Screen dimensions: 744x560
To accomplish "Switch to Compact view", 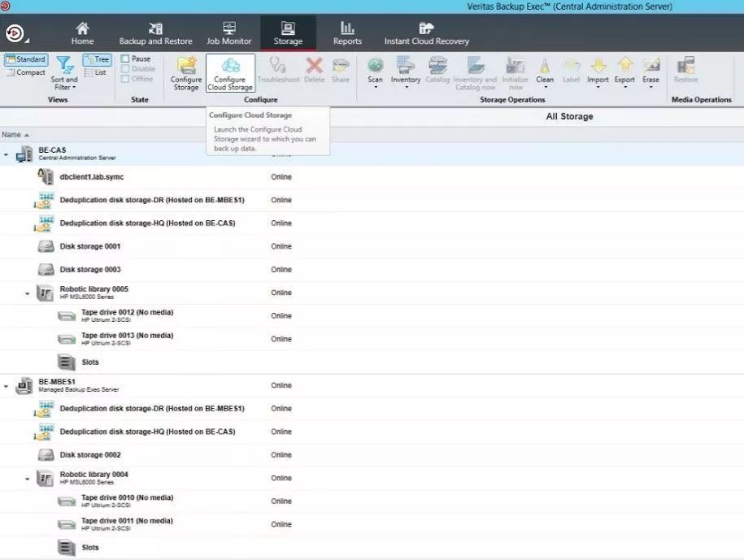I will coord(26,72).
